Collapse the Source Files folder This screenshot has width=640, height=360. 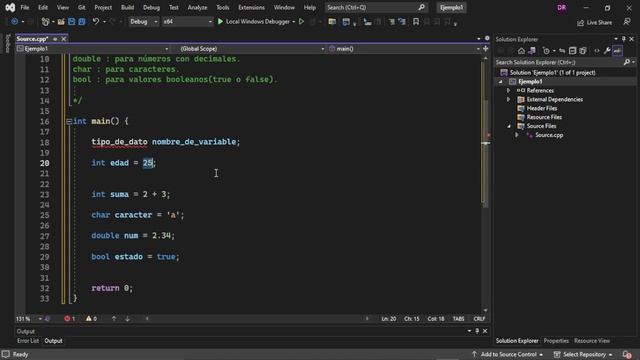click(509, 126)
